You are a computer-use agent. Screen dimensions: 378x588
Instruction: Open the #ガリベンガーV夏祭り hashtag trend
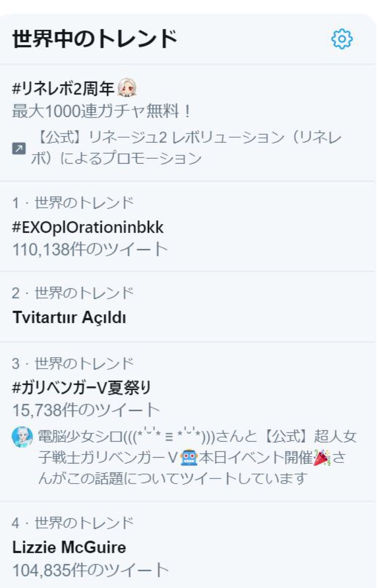(81, 387)
